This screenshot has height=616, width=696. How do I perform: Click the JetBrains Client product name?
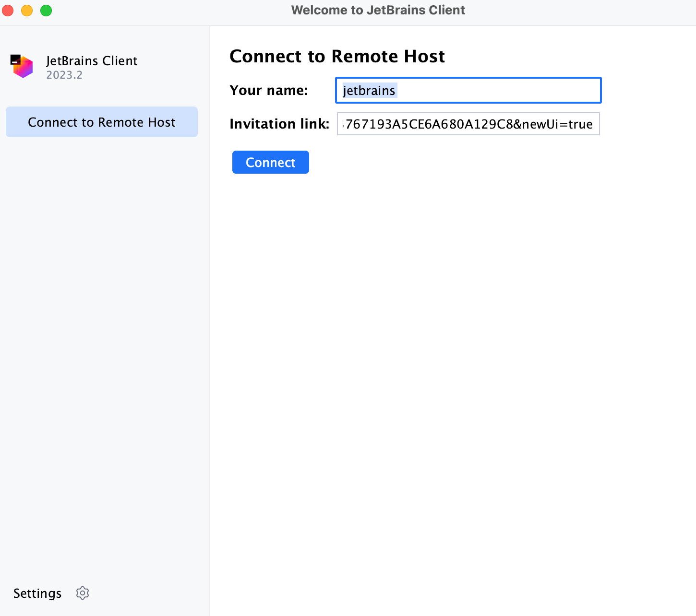coord(92,61)
